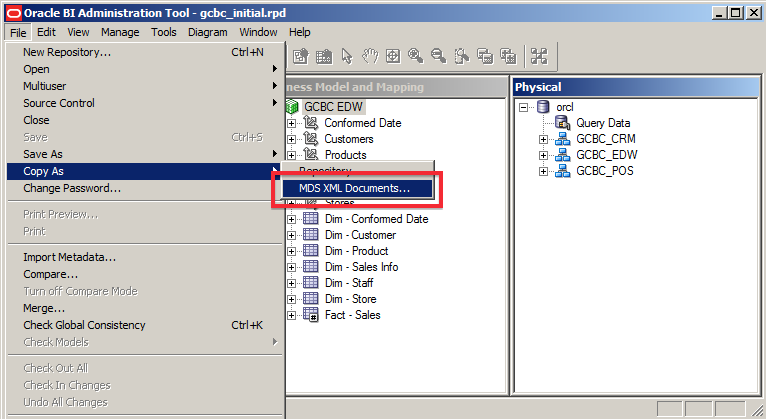Click the first diagram toolbar icon

coord(301,56)
